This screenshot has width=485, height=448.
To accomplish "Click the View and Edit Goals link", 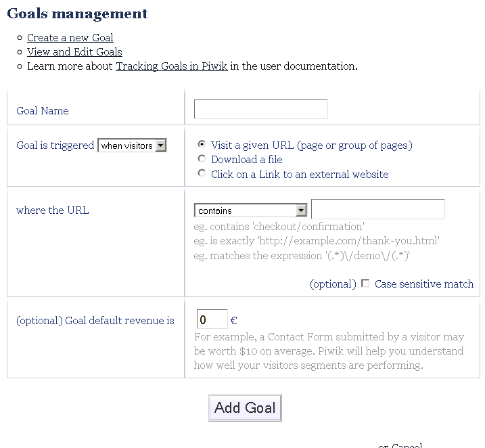I will pos(74,52).
